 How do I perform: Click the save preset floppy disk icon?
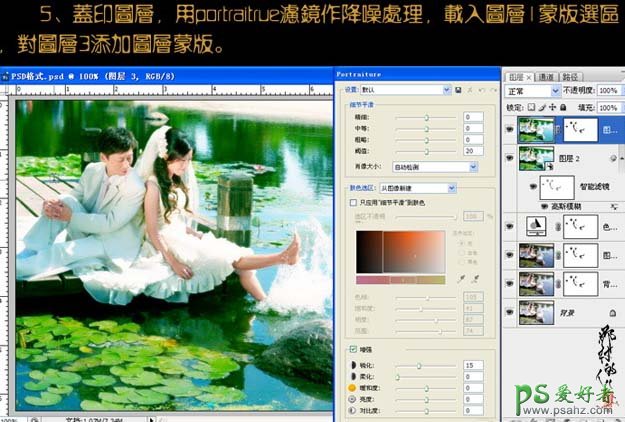point(457,90)
